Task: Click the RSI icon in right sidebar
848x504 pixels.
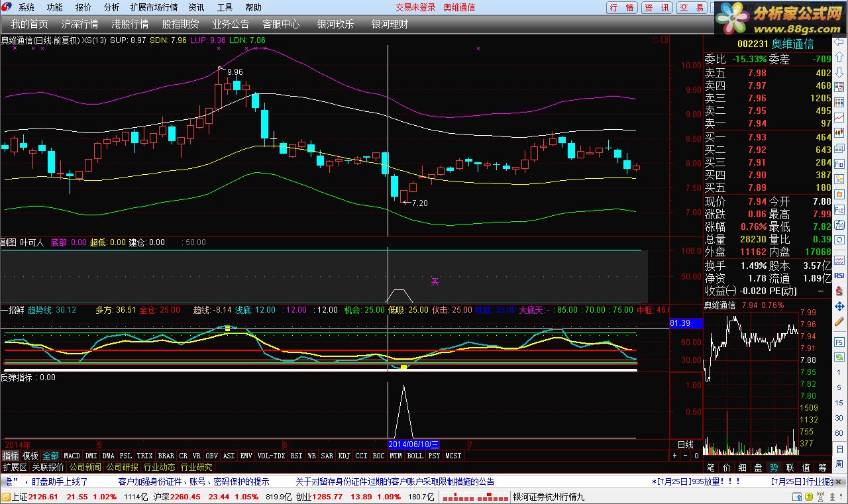Action: (839, 275)
